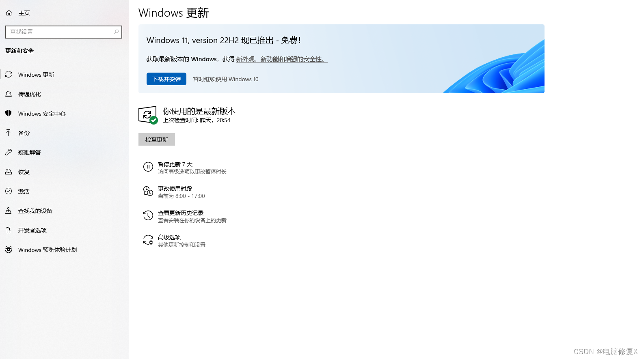
Task: Click the 传递优化 delivery icon
Action: click(9, 94)
